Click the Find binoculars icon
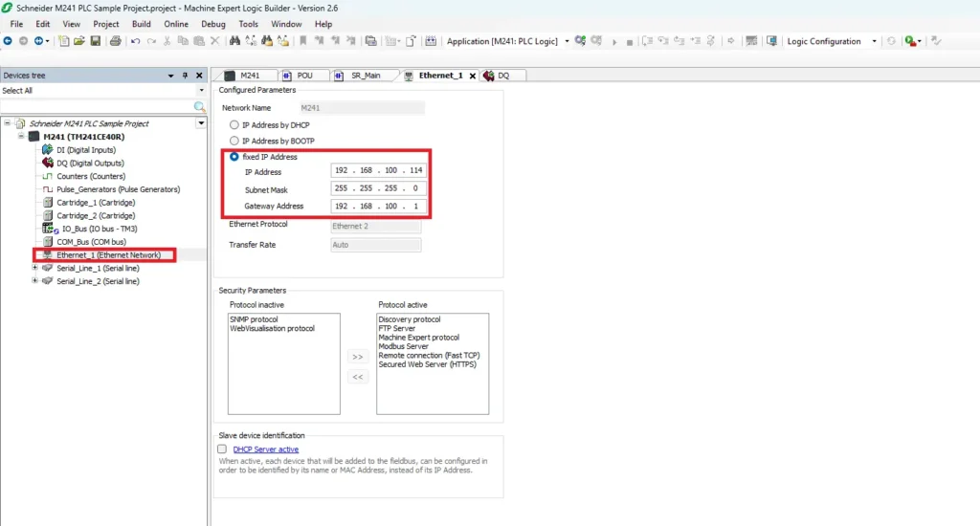Screen dimensions: 980x526 pos(235,41)
